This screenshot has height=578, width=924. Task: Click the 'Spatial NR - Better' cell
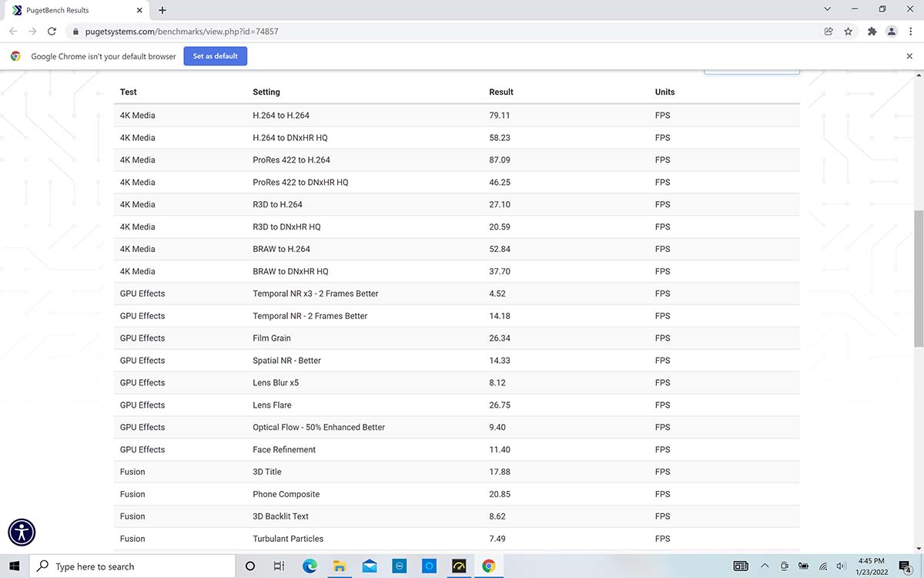286,361
